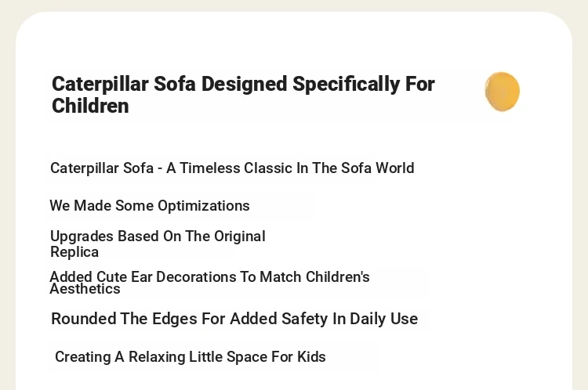Image resolution: width=588 pixels, height=390 pixels.
Task: Click 'Rounded The Edges For Added Safety' line
Action: pyautogui.click(x=234, y=319)
